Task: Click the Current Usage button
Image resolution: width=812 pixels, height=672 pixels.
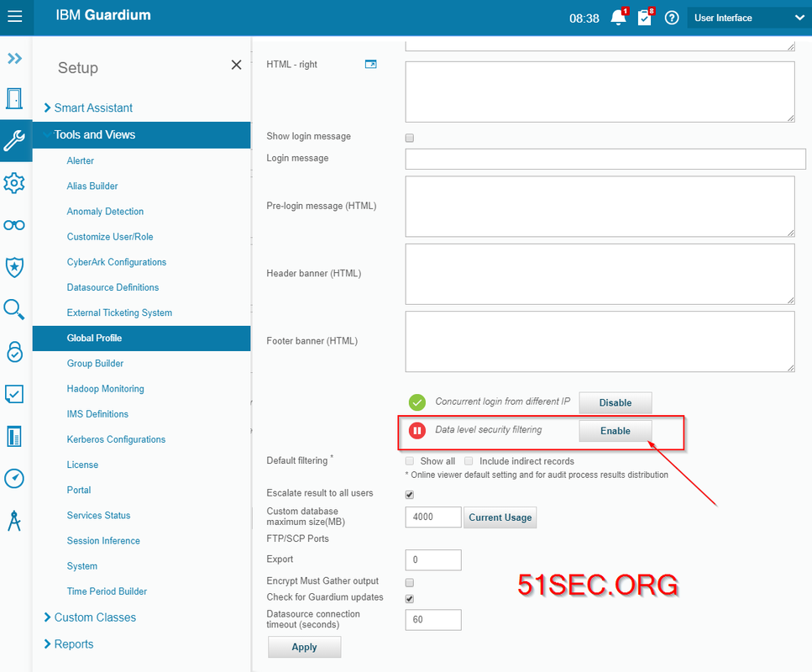Action: (500, 517)
